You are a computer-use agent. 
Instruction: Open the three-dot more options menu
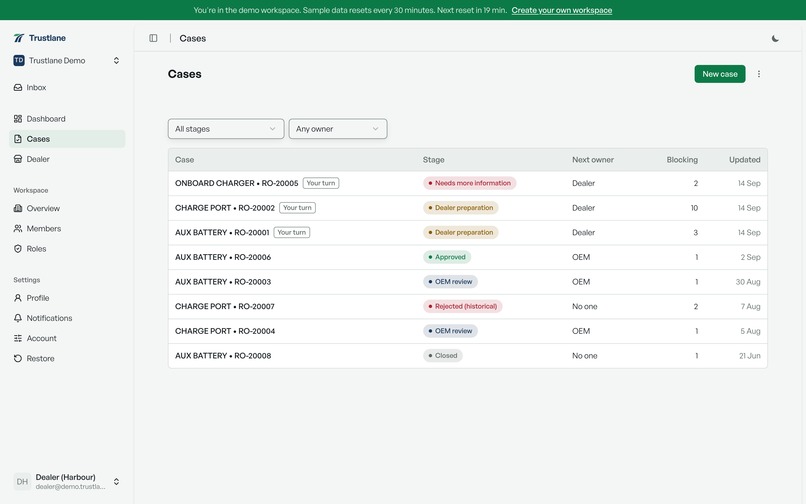(759, 74)
